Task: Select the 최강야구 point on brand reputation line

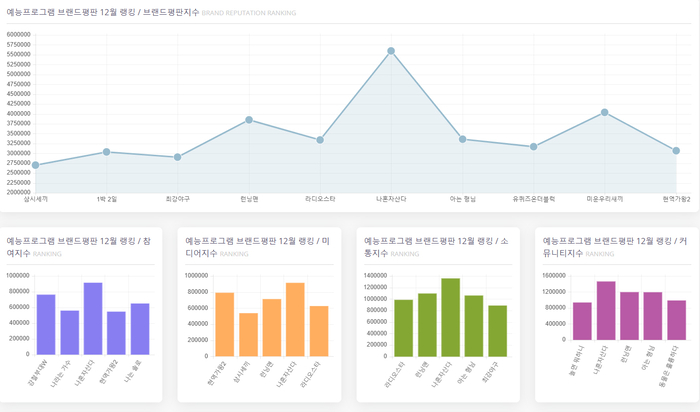Action: pos(178,157)
